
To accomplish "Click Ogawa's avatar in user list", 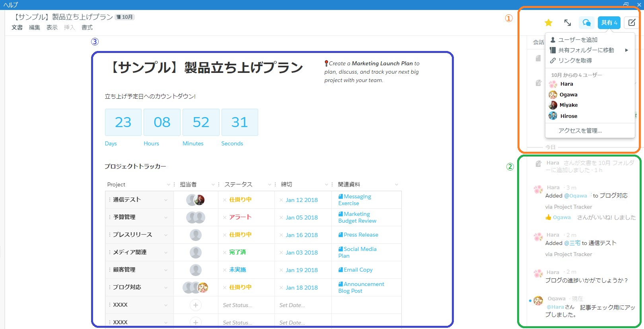I will (553, 95).
